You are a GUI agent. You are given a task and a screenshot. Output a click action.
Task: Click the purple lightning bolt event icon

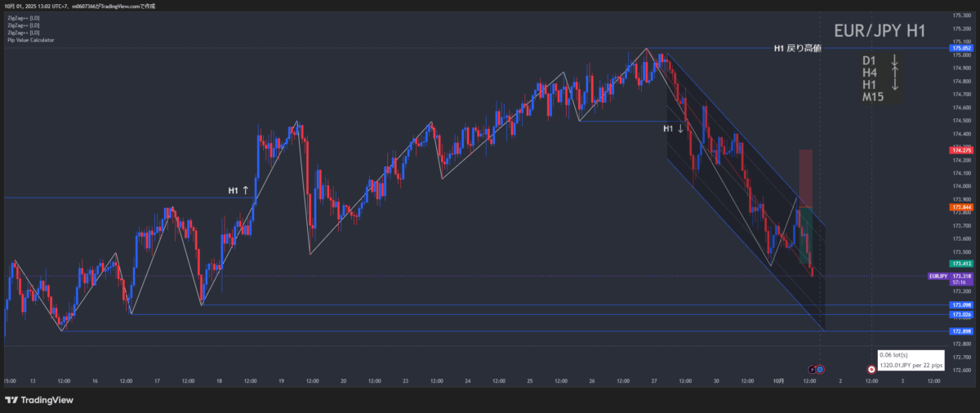[813, 369]
